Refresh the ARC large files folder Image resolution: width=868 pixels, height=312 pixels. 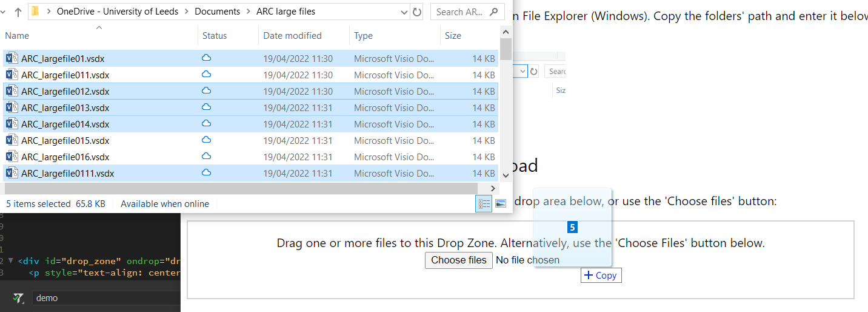pos(416,12)
